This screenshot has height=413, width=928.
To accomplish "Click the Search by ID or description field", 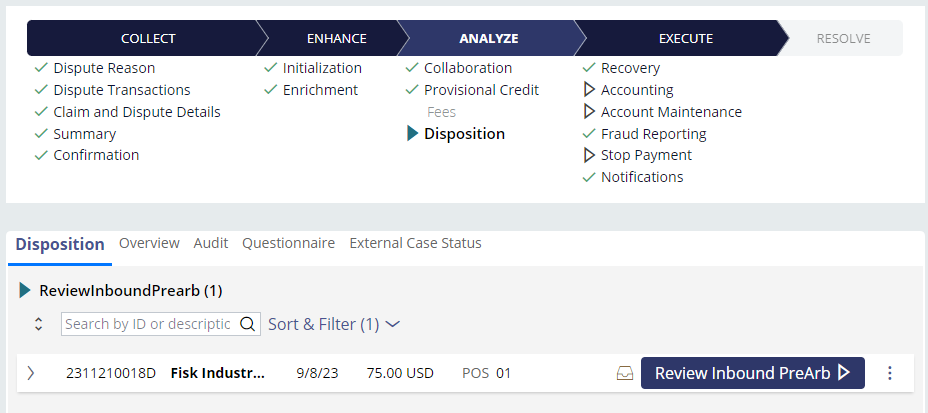I will point(148,324).
